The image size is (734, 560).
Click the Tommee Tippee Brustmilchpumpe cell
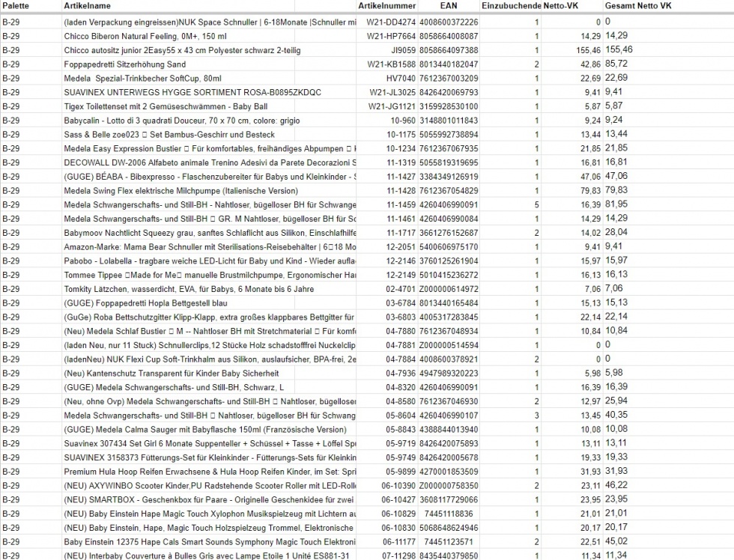(210, 275)
